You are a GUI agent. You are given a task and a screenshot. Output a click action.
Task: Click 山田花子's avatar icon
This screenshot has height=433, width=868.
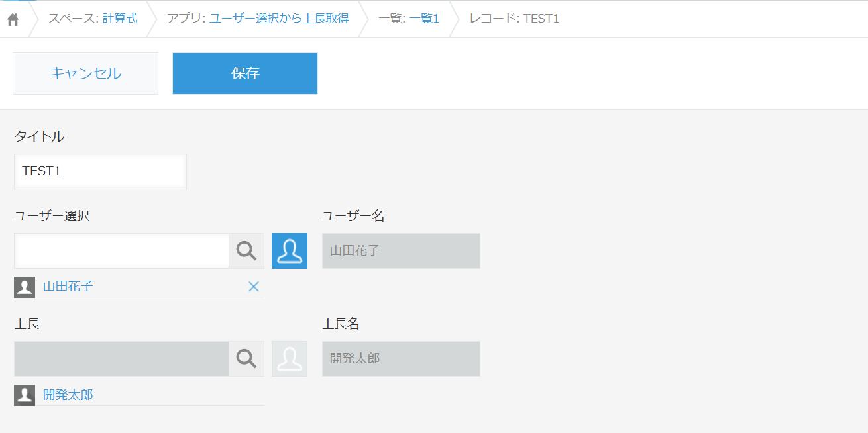[x=25, y=287]
